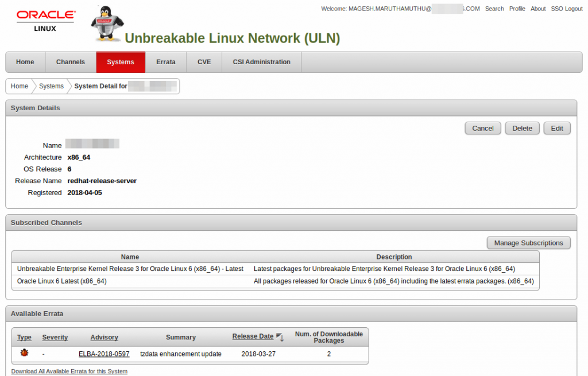Open Manage Subscriptions
This screenshot has width=588, height=376.
[x=528, y=242]
